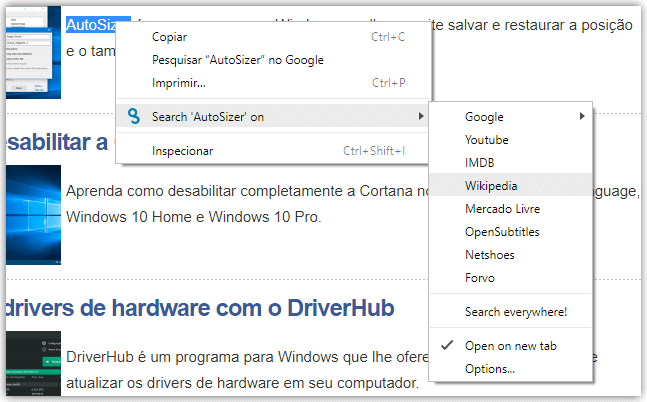Select IMDB in the search submenu
Image resolution: width=647 pixels, height=402 pixels.
(479, 162)
